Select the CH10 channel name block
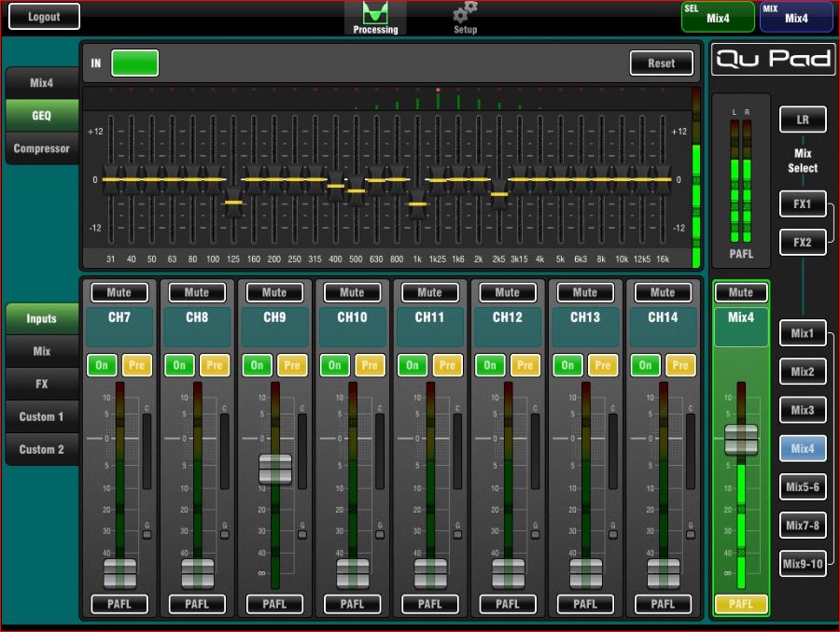Screen dimensions: 840x632 (x=352, y=327)
